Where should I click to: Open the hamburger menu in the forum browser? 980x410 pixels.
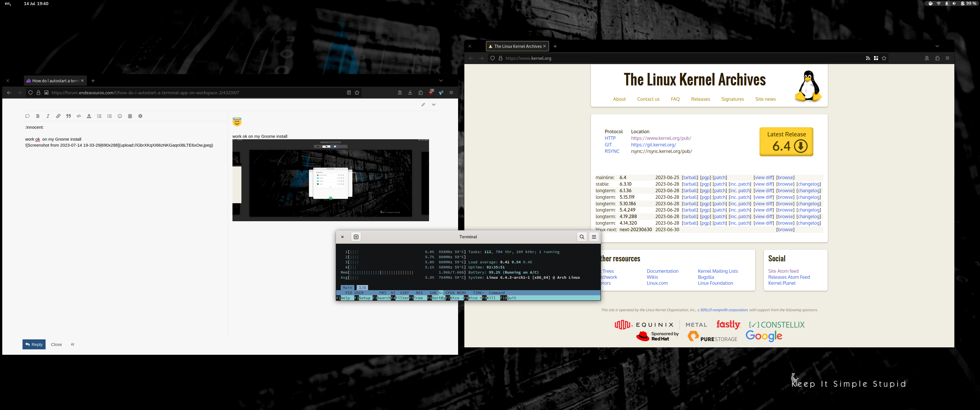point(451,93)
